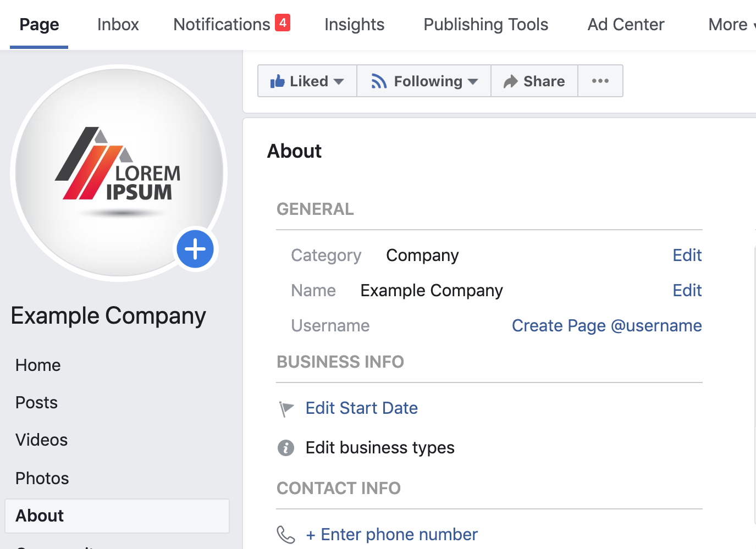756x549 pixels.
Task: Open more options via the ellipsis icon
Action: pyautogui.click(x=600, y=80)
